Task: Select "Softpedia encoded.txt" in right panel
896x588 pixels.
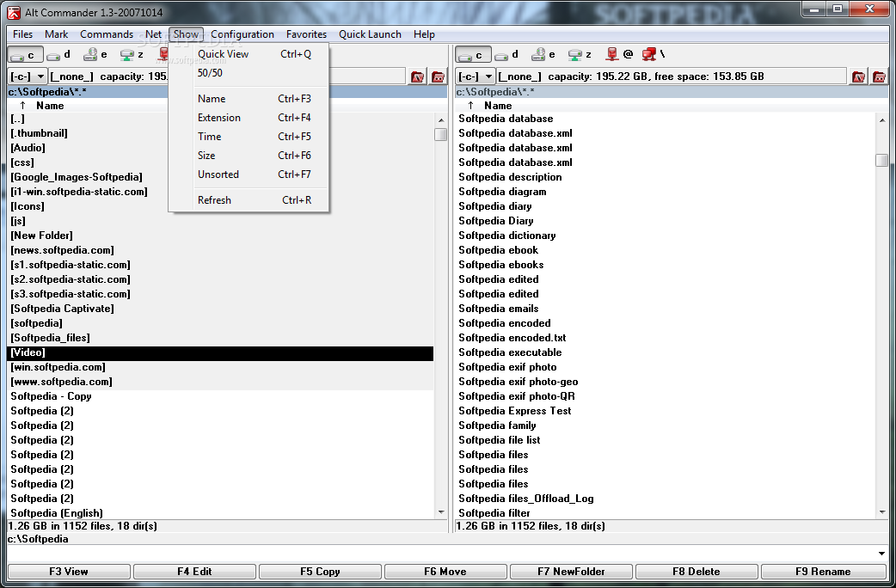Action: tap(666, 338)
